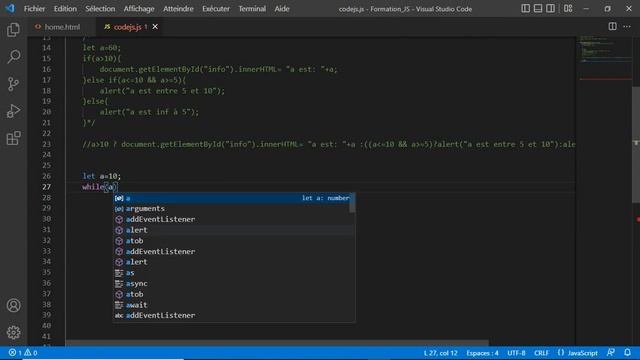Open the Fichier menu
The image size is (640, 360).
point(34,9)
